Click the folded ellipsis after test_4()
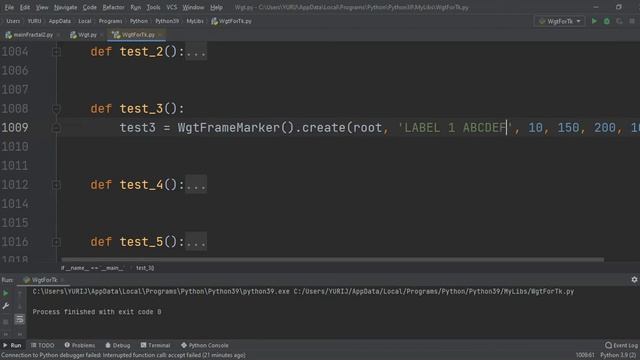Image resolution: width=640 pixels, height=360 pixels. coord(196,185)
